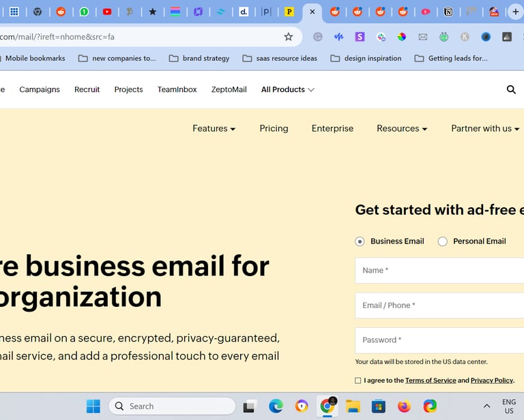The width and height of the screenshot is (524, 420).
Task: Click the Email / Phone input field
Action: [x=439, y=305]
